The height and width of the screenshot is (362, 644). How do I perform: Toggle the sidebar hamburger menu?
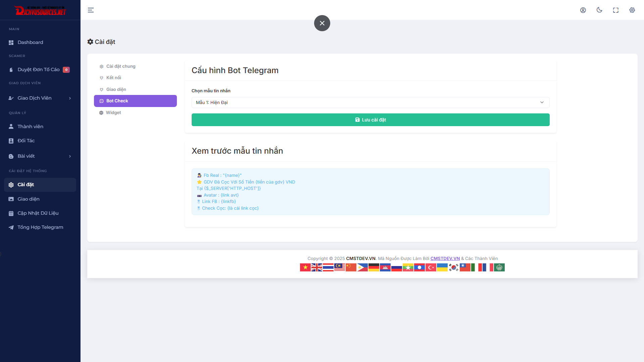(x=91, y=10)
